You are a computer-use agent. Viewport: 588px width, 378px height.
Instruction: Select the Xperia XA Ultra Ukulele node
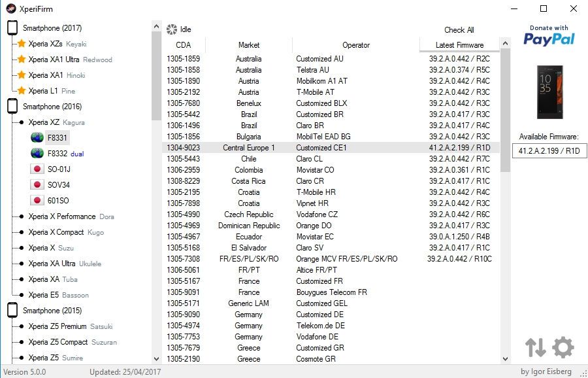click(65, 264)
